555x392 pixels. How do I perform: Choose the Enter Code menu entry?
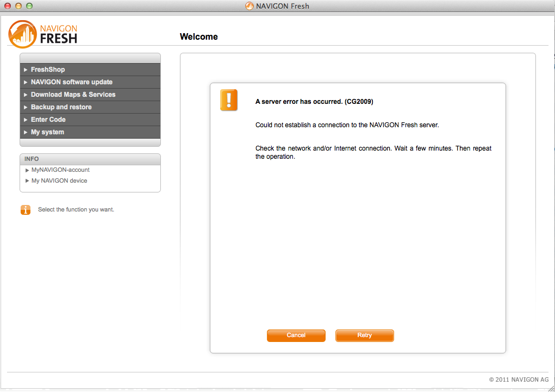point(90,120)
